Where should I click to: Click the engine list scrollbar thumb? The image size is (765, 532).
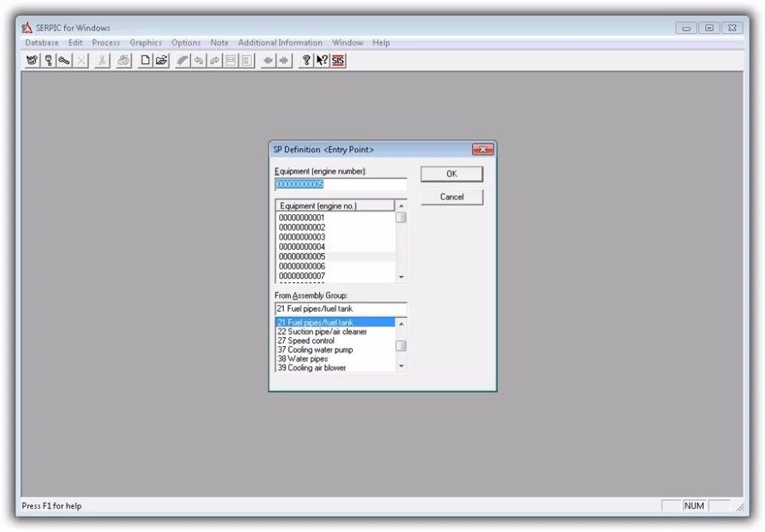point(401,218)
